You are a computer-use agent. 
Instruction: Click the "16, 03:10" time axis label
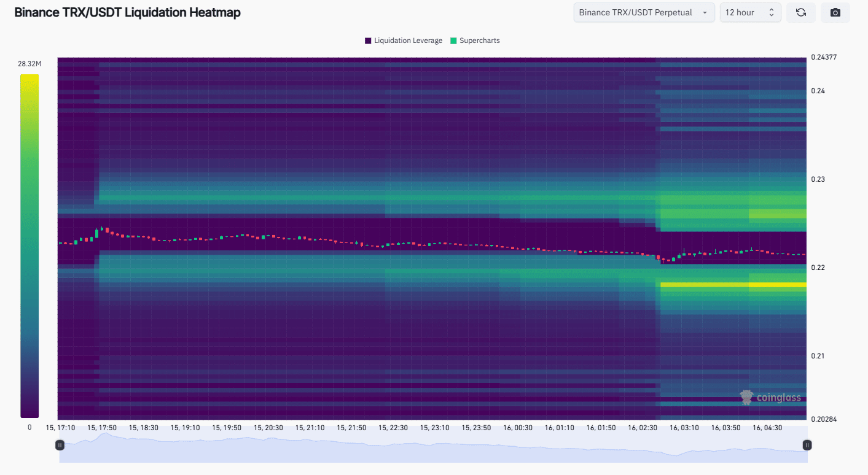pos(685,427)
